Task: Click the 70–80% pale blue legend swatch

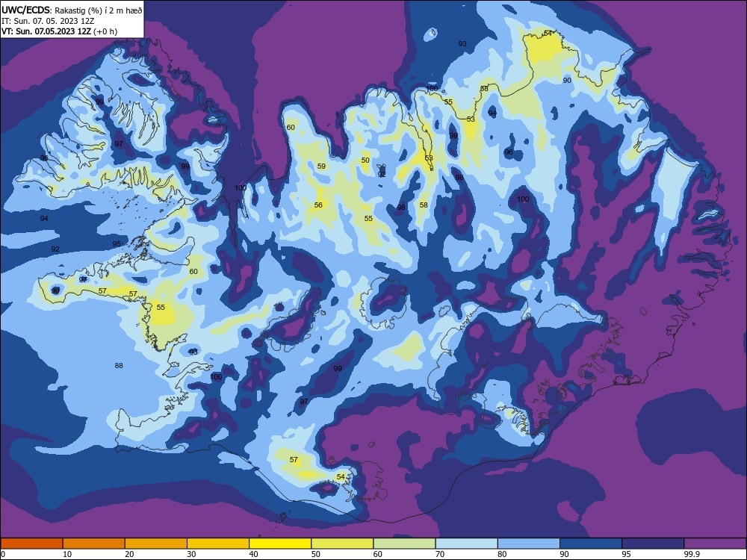Action: 467,544
